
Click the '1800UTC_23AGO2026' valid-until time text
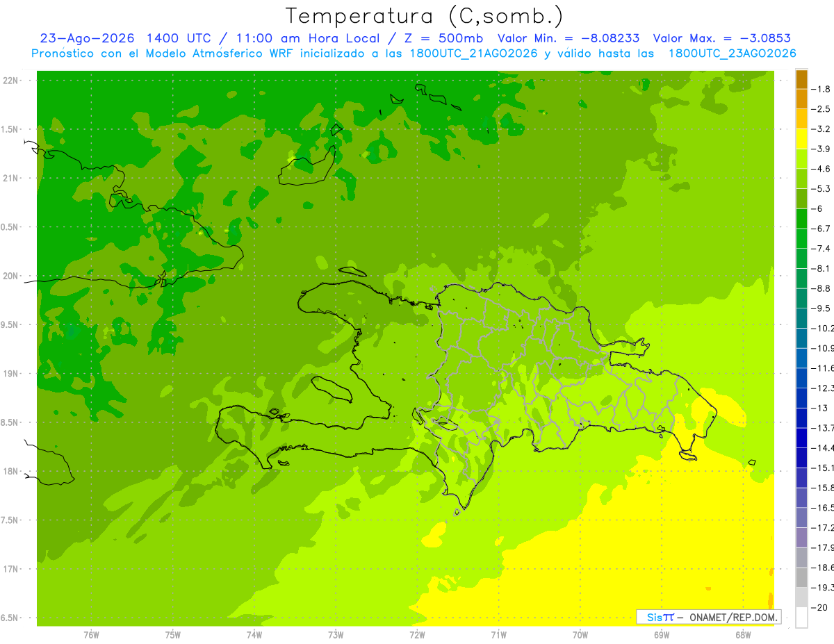(x=732, y=53)
